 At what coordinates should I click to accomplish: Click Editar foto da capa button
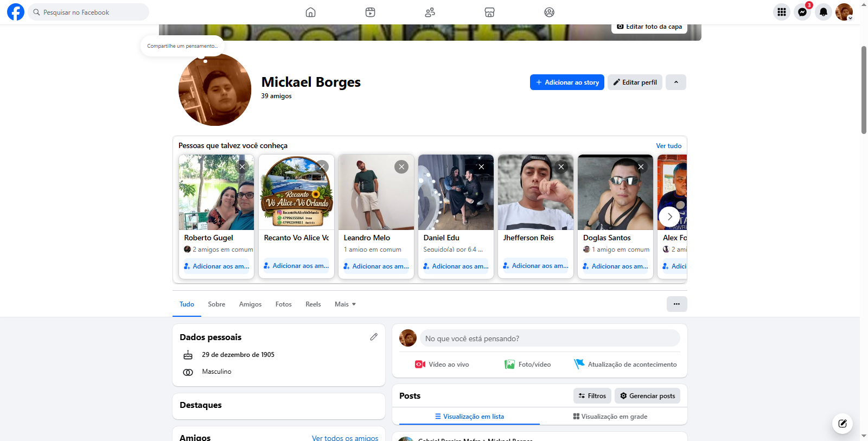click(x=649, y=27)
